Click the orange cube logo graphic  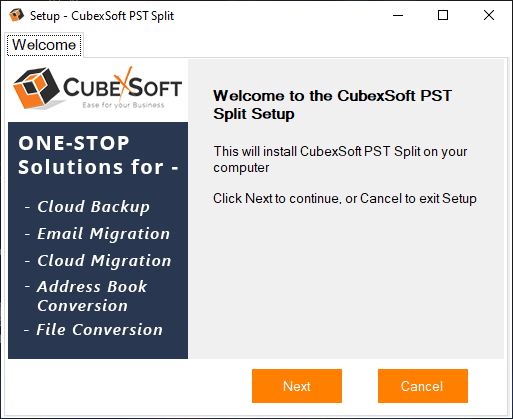(x=36, y=88)
